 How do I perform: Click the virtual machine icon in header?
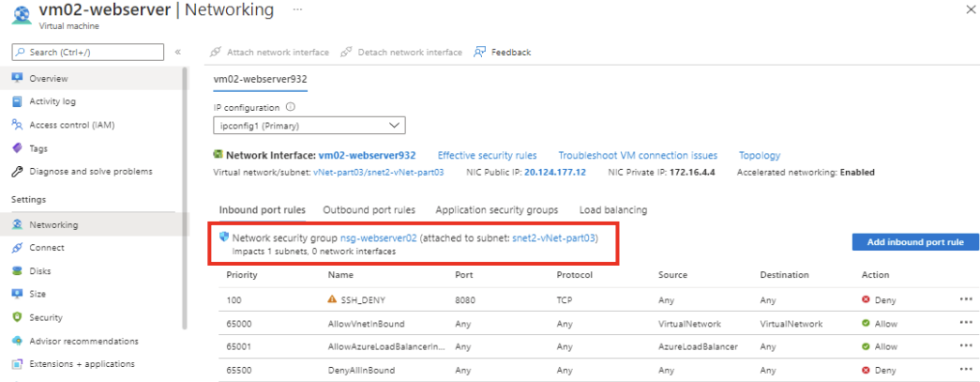coord(22,14)
